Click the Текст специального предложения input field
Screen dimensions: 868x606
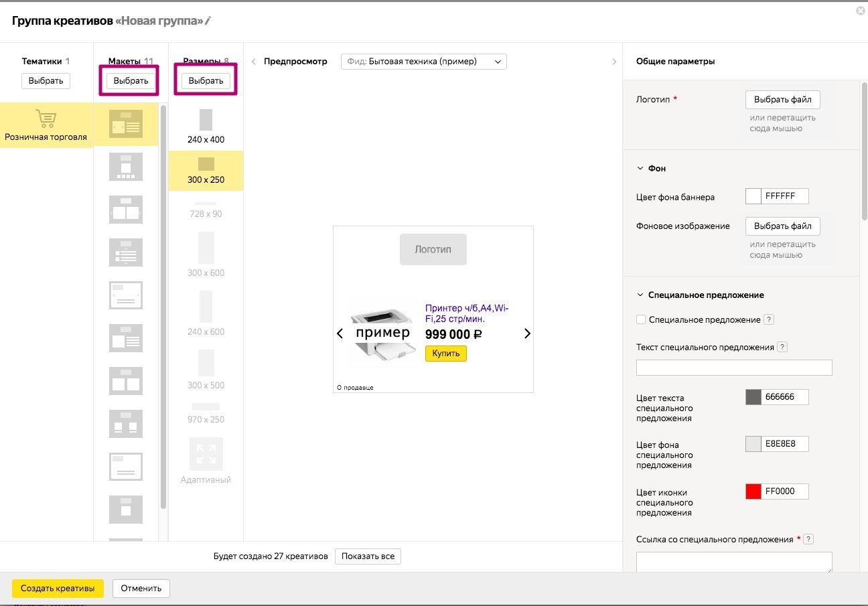(x=733, y=368)
